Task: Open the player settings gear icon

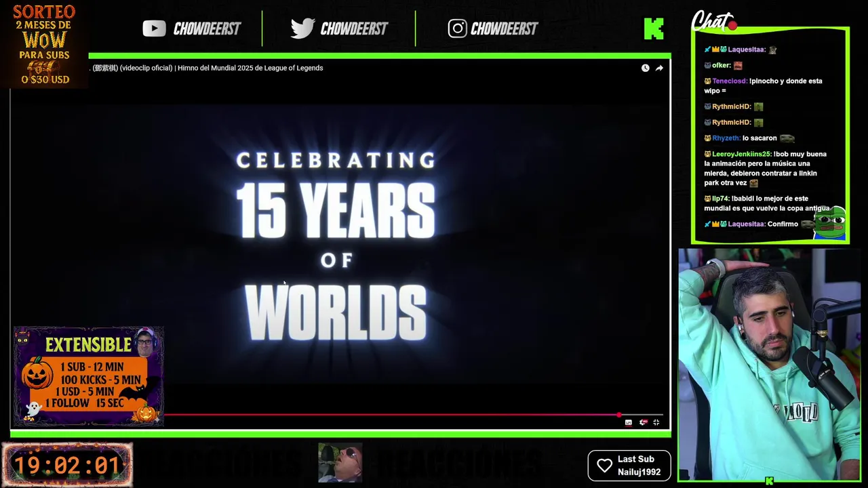Action: [643, 422]
